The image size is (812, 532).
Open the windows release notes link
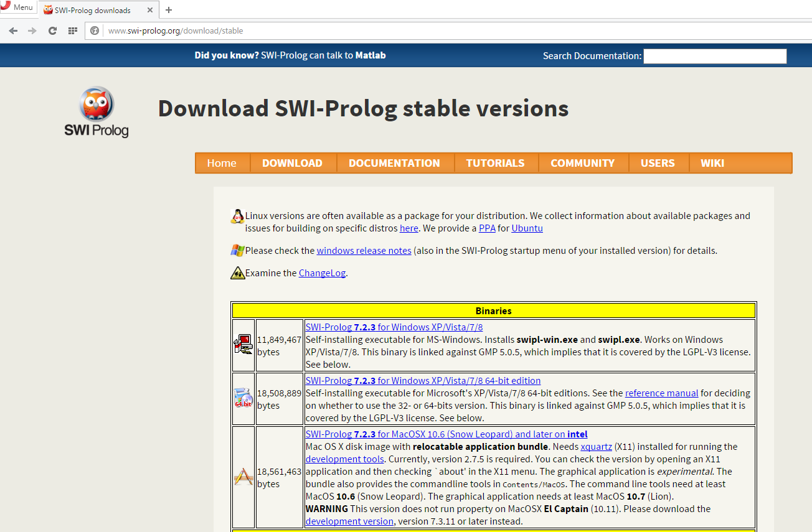click(364, 251)
